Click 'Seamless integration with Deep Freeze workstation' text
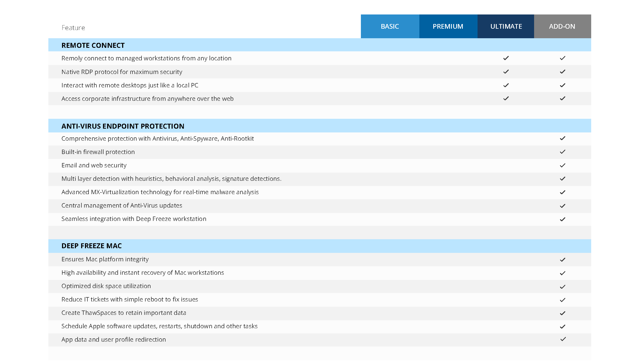Viewport: 639px width, 364px height. pos(134,219)
